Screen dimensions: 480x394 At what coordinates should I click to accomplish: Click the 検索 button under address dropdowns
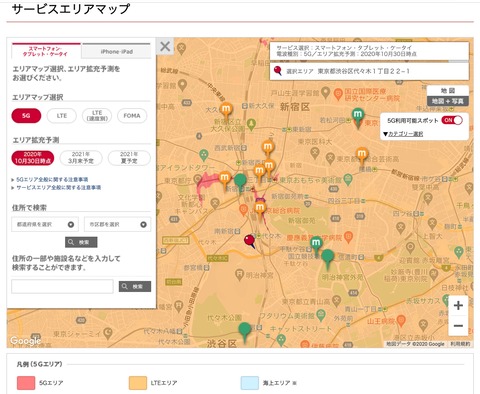pos(81,242)
